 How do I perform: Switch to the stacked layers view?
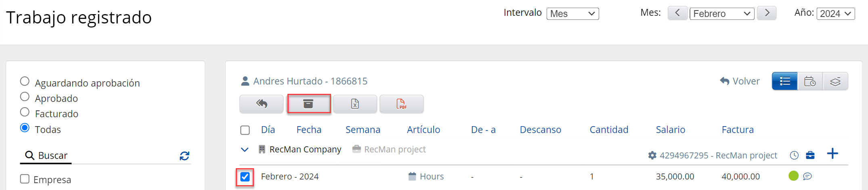tap(835, 81)
